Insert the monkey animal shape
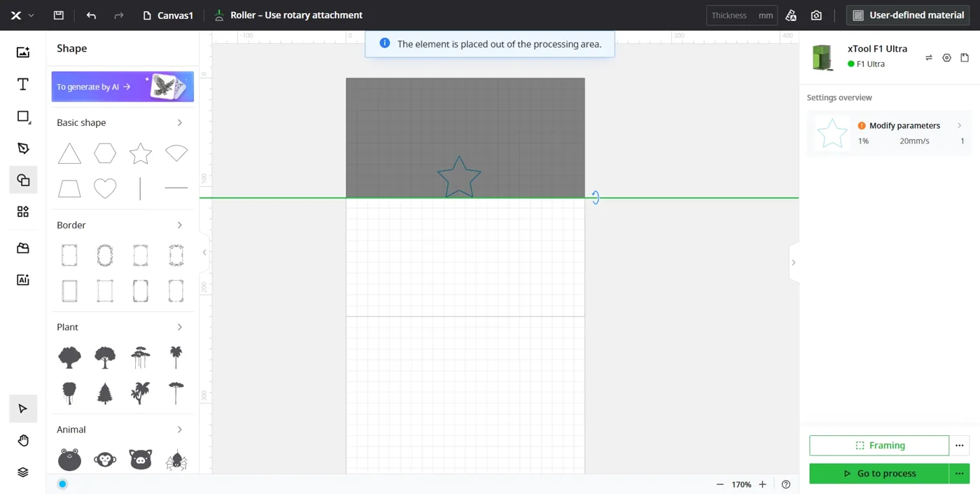Image resolution: width=980 pixels, height=494 pixels. pyautogui.click(x=105, y=460)
